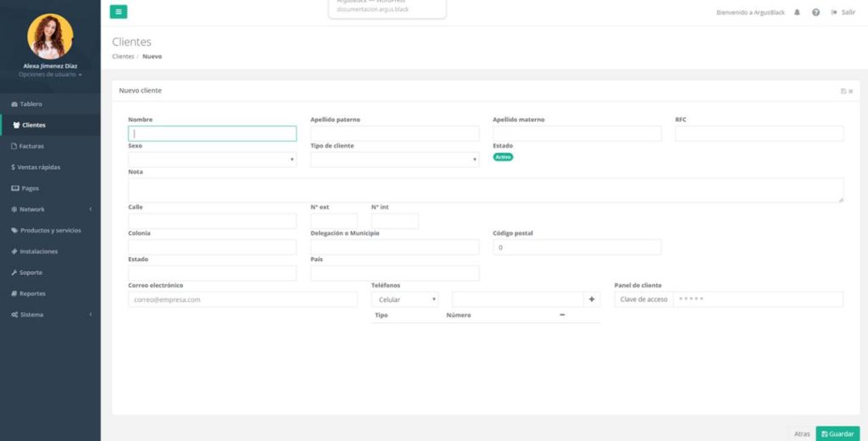The image size is (868, 441).
Task: Click the Nuevo breadcrumb text
Action: coord(153,57)
